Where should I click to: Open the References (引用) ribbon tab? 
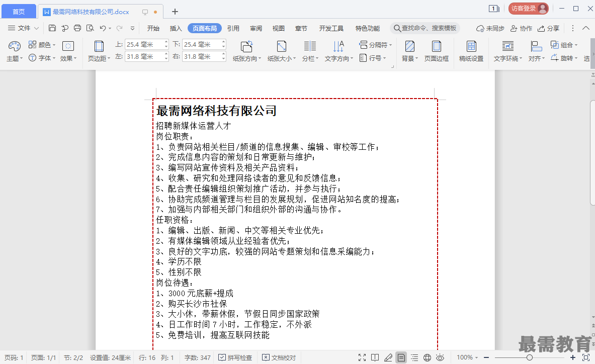[233, 28]
